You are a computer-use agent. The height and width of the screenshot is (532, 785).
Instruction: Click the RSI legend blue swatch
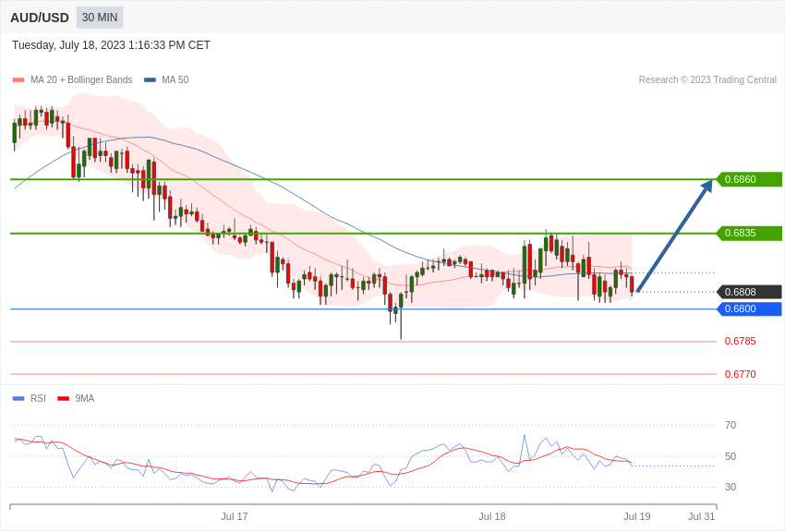18,398
